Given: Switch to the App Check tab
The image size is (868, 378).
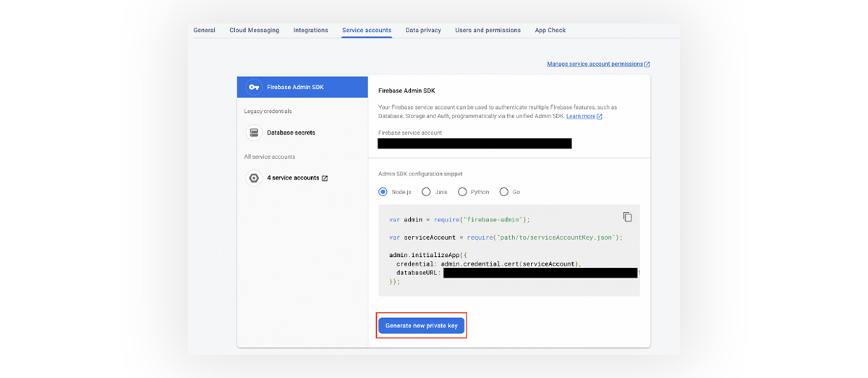Looking at the screenshot, I should 550,30.
